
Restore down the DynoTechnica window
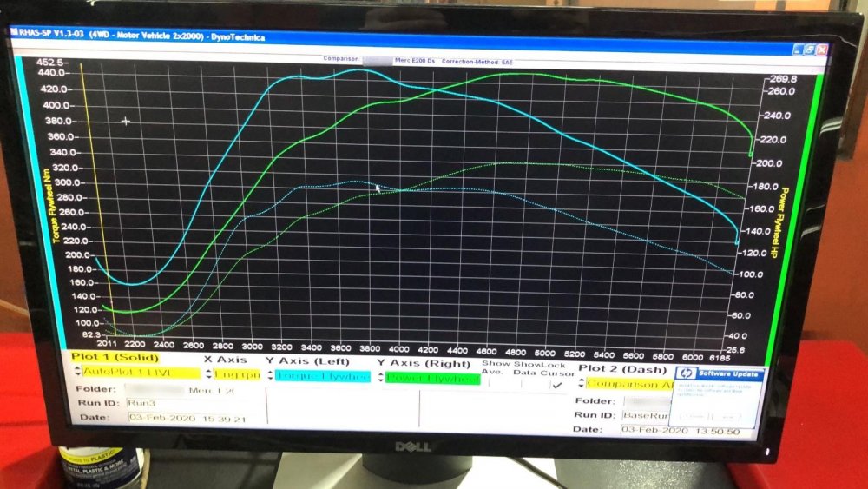point(809,50)
